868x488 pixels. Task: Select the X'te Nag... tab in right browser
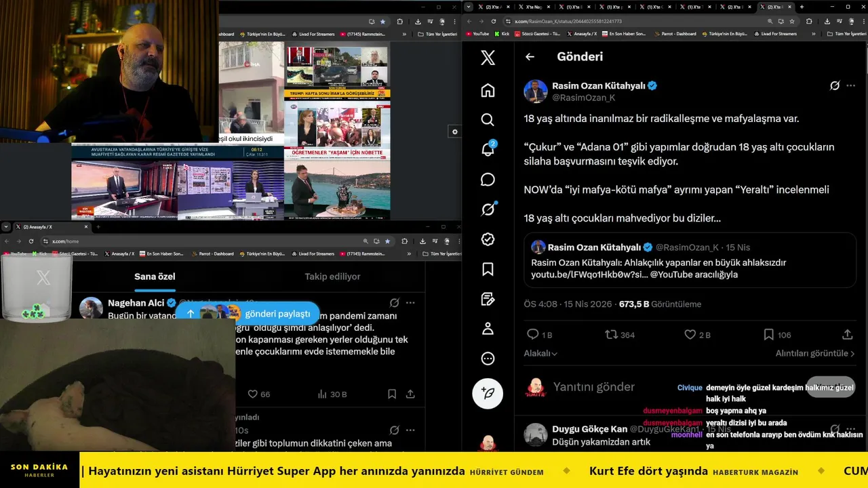pyautogui.click(x=534, y=7)
